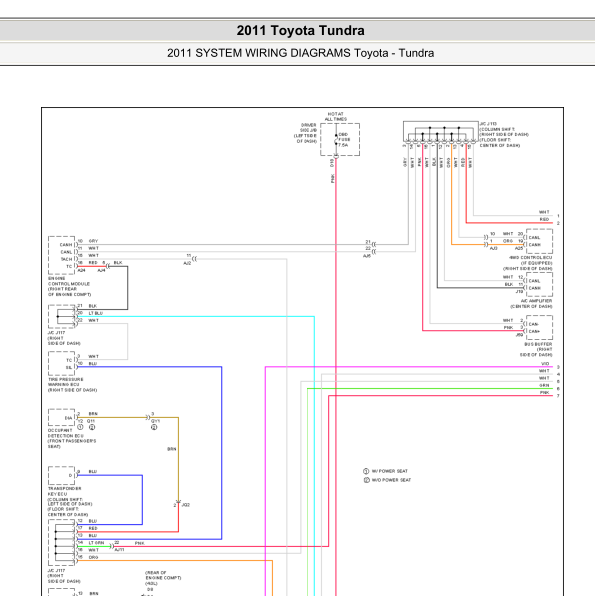
Task: Click the "BRN" label beside vertical brown wire
Action: (172, 449)
